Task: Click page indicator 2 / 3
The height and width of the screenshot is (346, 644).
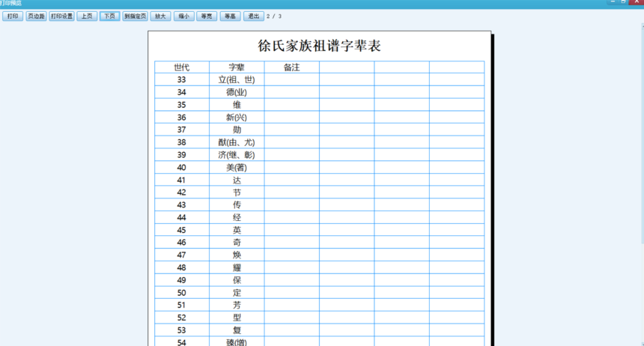Action: click(274, 16)
